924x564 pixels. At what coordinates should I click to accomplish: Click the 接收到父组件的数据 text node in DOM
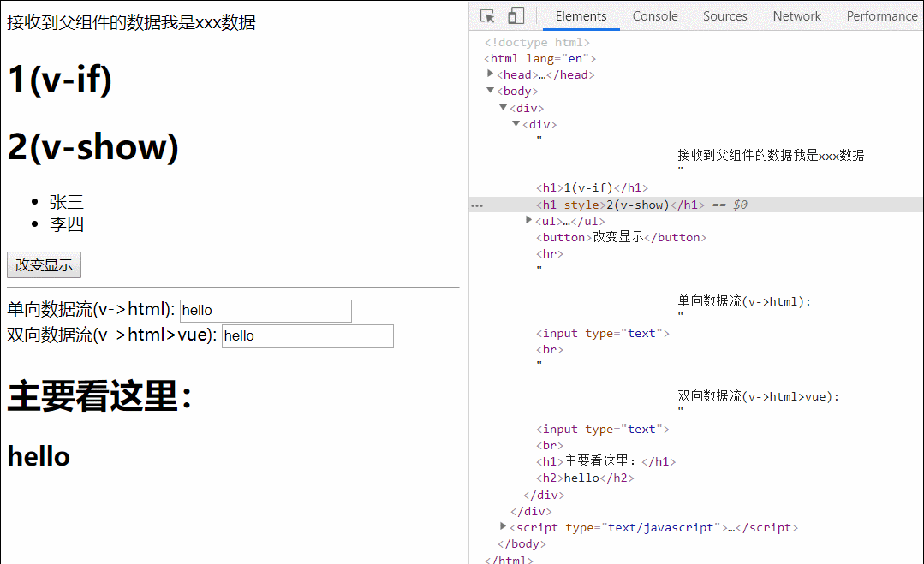[771, 156]
